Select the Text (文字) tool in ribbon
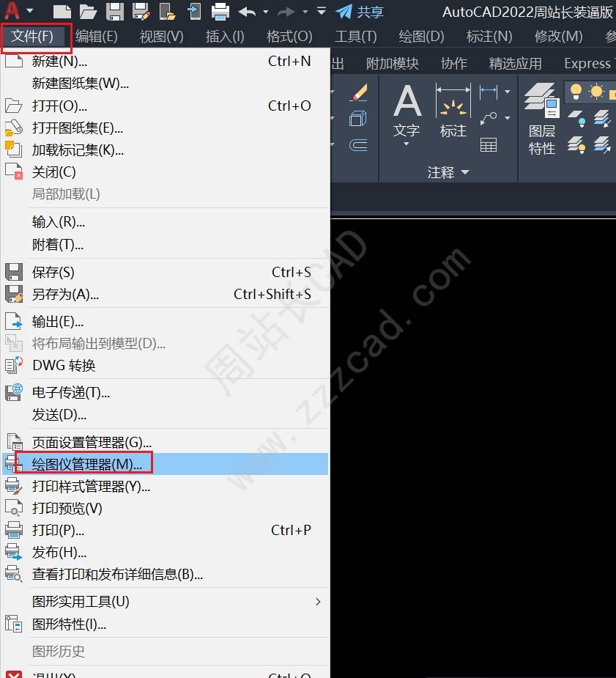The height and width of the screenshot is (678, 616). pyautogui.click(x=407, y=114)
